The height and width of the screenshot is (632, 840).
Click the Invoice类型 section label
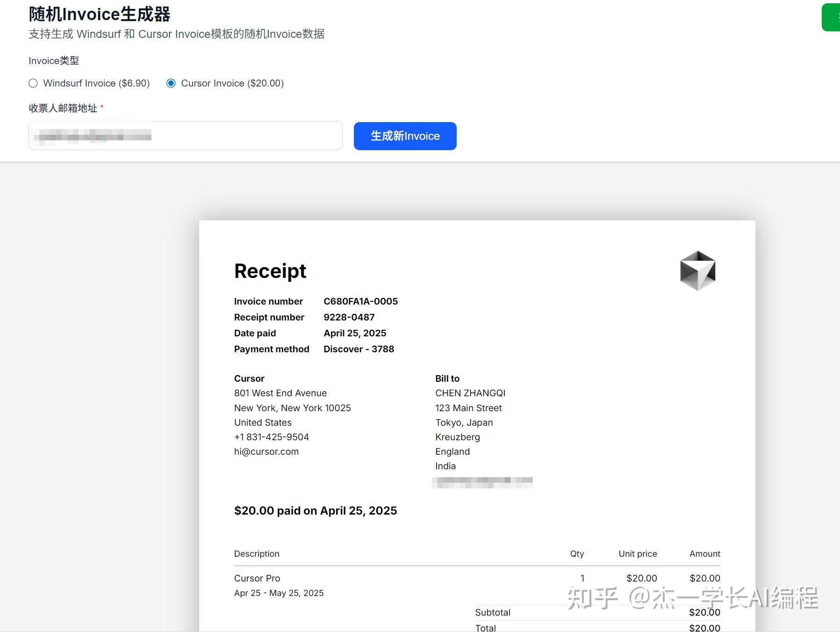coord(54,60)
